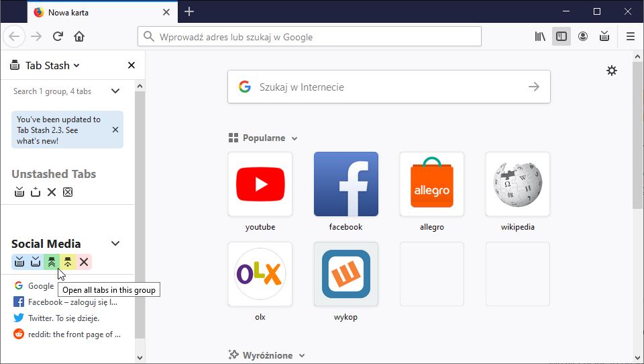Collapse the Wyróżnione section
Viewport: 644px width, 364px height.
(302, 355)
